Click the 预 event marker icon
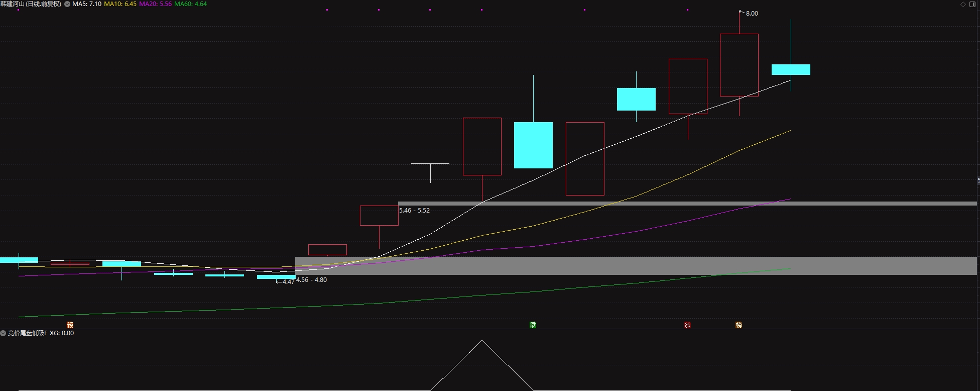Viewport: 980px width, 391px height. [70, 325]
